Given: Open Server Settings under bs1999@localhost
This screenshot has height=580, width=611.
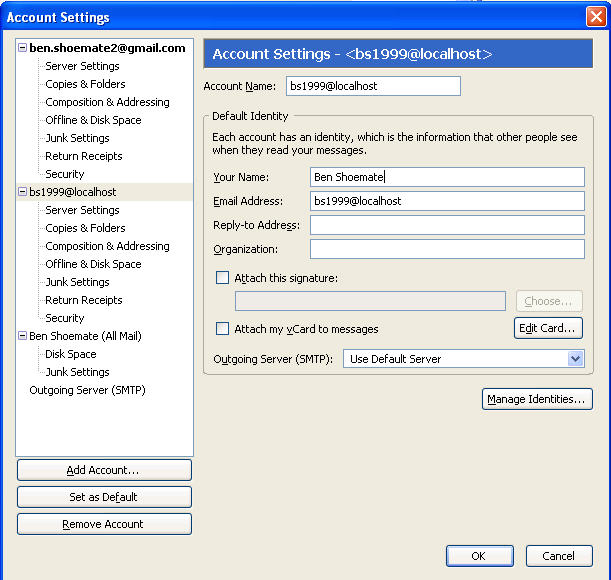Looking at the screenshot, I should (x=82, y=210).
